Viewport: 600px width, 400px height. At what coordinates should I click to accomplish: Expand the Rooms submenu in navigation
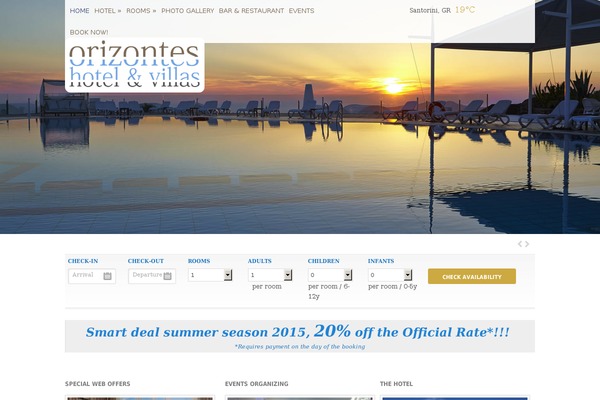pyautogui.click(x=141, y=11)
